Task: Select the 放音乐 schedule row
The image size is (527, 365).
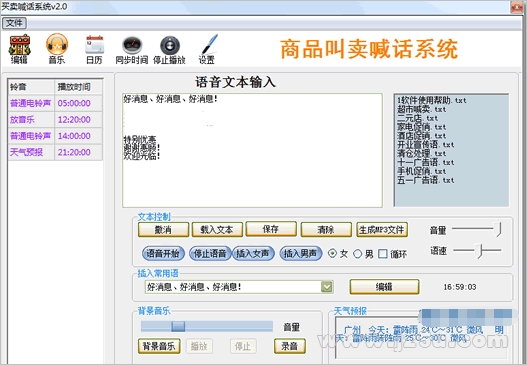Action: click(55, 120)
